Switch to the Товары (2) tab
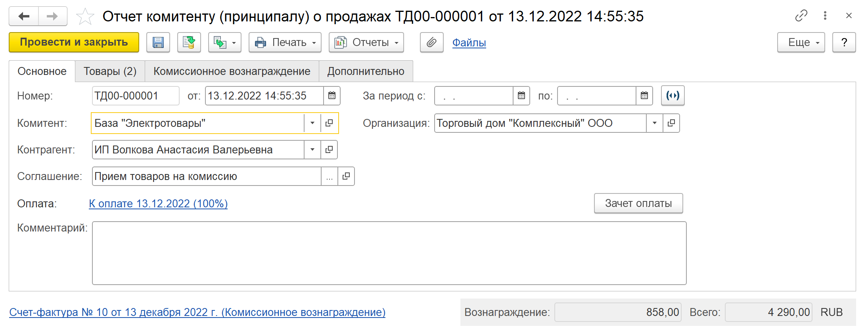 [110, 71]
